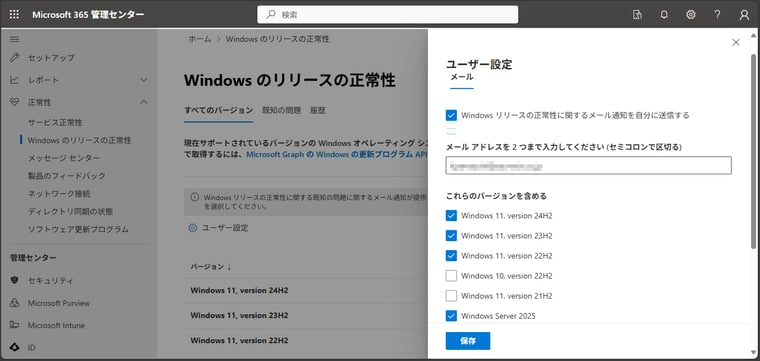
Task: Open the Microsoft Graph API link
Action: [337, 155]
